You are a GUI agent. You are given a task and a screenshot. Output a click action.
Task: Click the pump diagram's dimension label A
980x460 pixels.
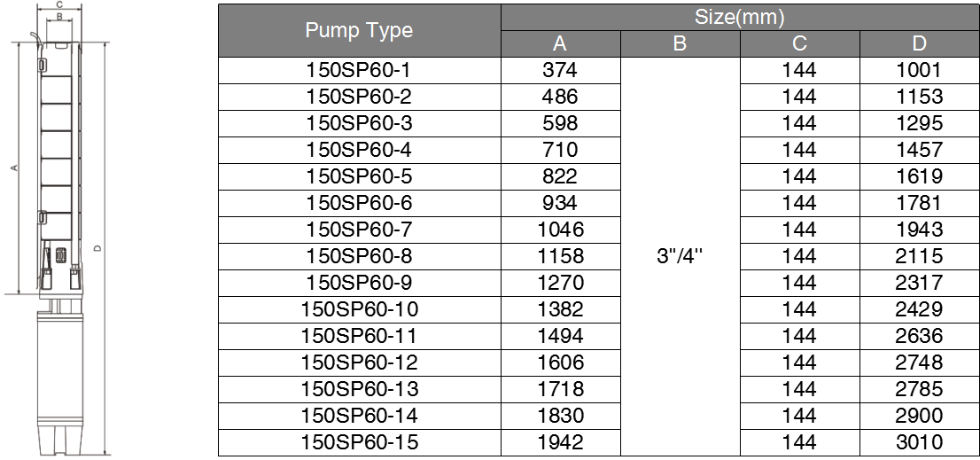(14, 168)
